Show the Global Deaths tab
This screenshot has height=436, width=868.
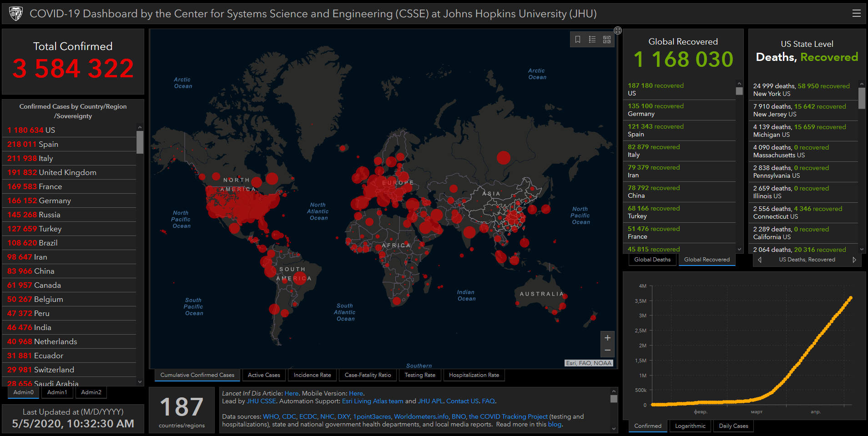652,260
